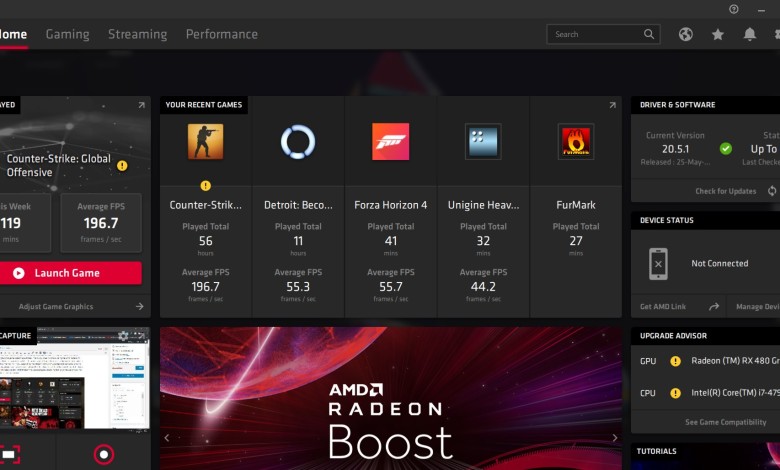Image resolution: width=780 pixels, height=470 pixels.
Task: Click the Counter-Strike game icon
Action: pos(205,142)
